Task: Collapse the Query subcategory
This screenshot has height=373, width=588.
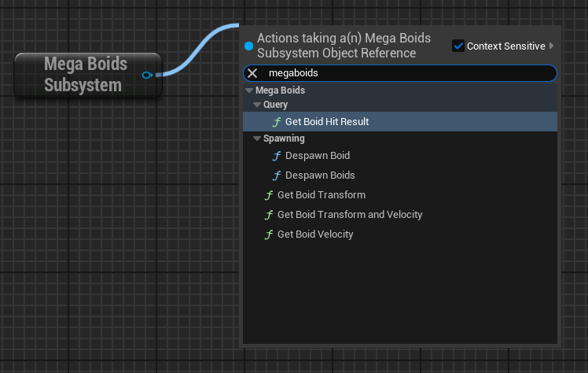Action: (257, 105)
